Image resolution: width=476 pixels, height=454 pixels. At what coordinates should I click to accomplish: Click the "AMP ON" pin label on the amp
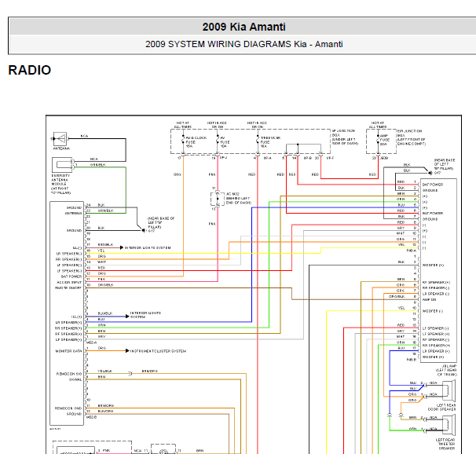tap(429, 299)
